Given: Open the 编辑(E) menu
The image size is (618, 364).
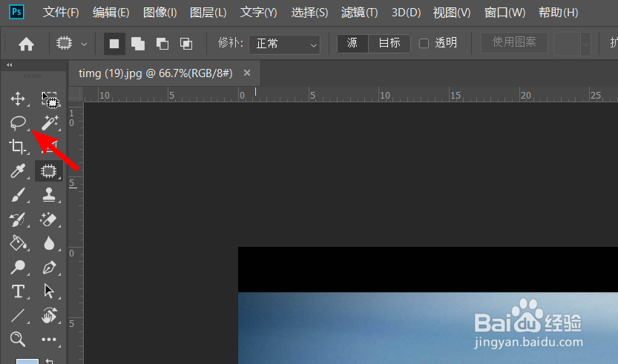Looking at the screenshot, I should click(x=111, y=13).
